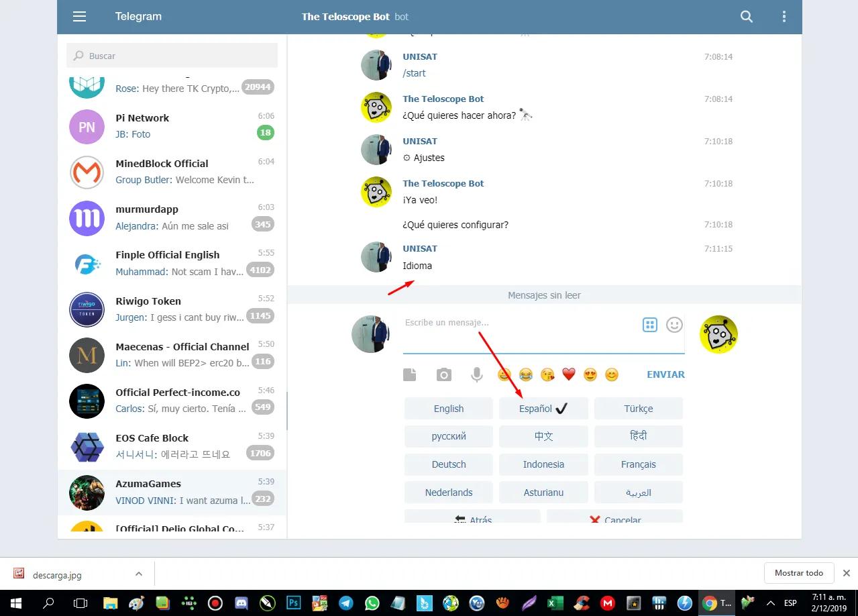Select Deutsch language button
This screenshot has height=616, width=858.
point(449,464)
